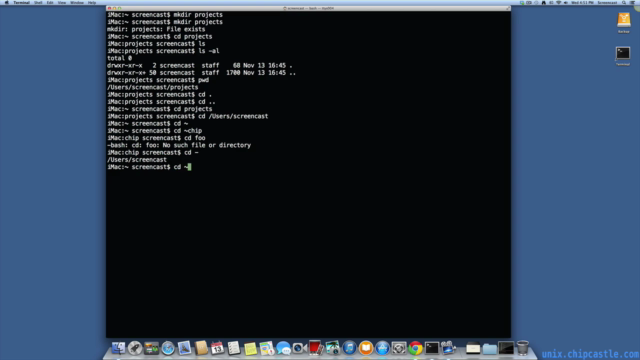Open Contacts address book in Dock
640x360 pixels.
[201, 348]
